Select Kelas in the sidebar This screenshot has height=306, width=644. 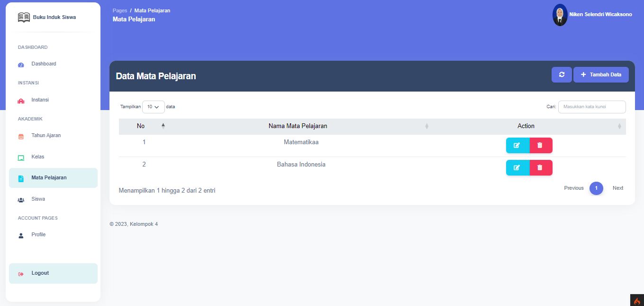tap(37, 157)
